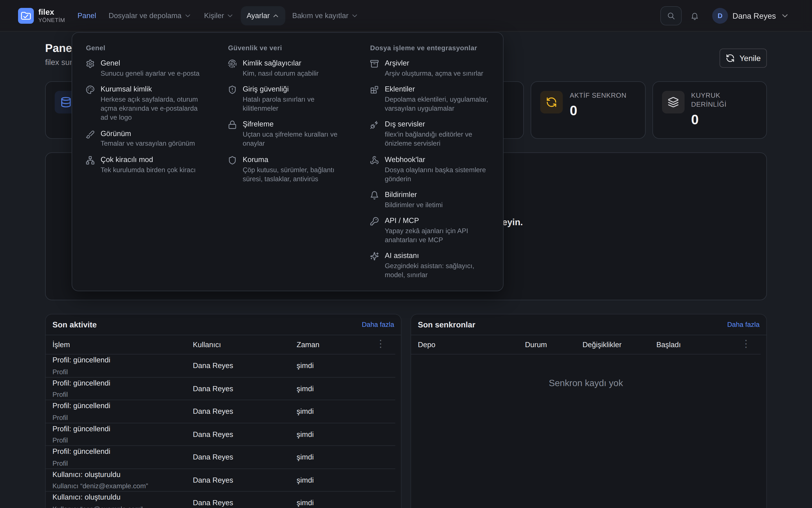Click the shield icon for Giriş güvenliği

(232, 90)
